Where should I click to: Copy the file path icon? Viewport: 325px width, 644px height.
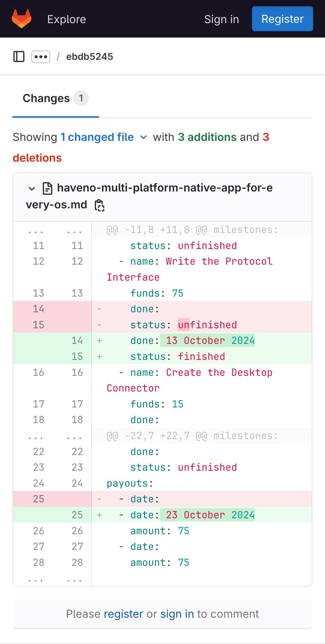coord(100,205)
